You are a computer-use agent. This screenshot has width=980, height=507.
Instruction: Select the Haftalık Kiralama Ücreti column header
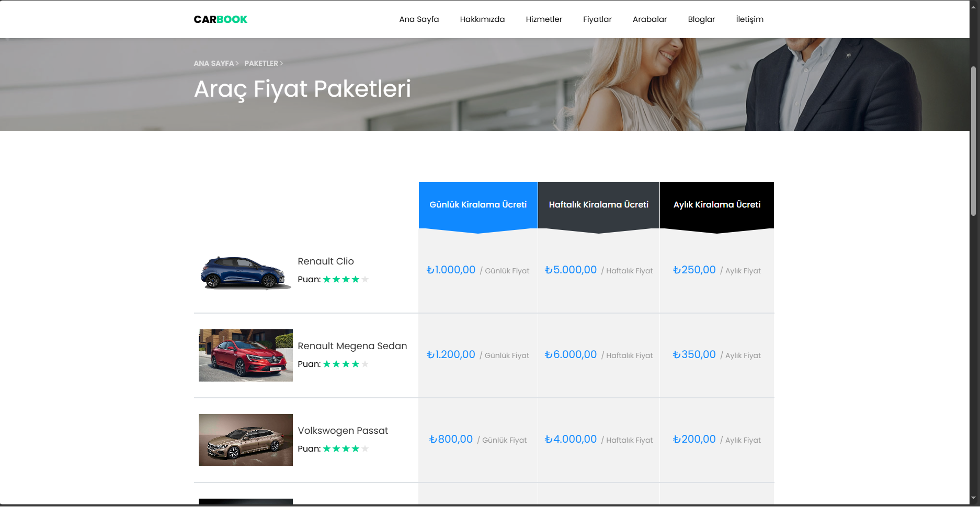598,205
